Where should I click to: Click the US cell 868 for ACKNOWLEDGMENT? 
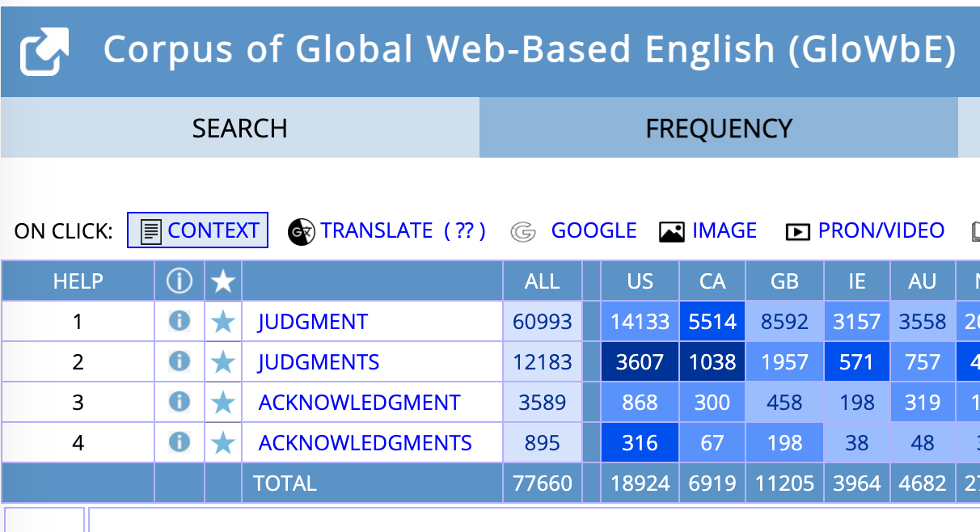(640, 403)
